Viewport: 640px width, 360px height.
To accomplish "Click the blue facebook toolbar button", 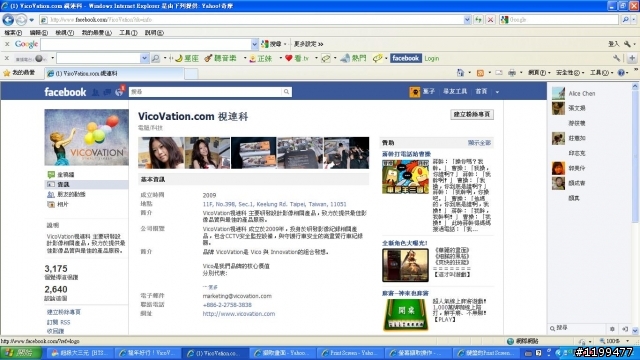I will [x=405, y=58].
